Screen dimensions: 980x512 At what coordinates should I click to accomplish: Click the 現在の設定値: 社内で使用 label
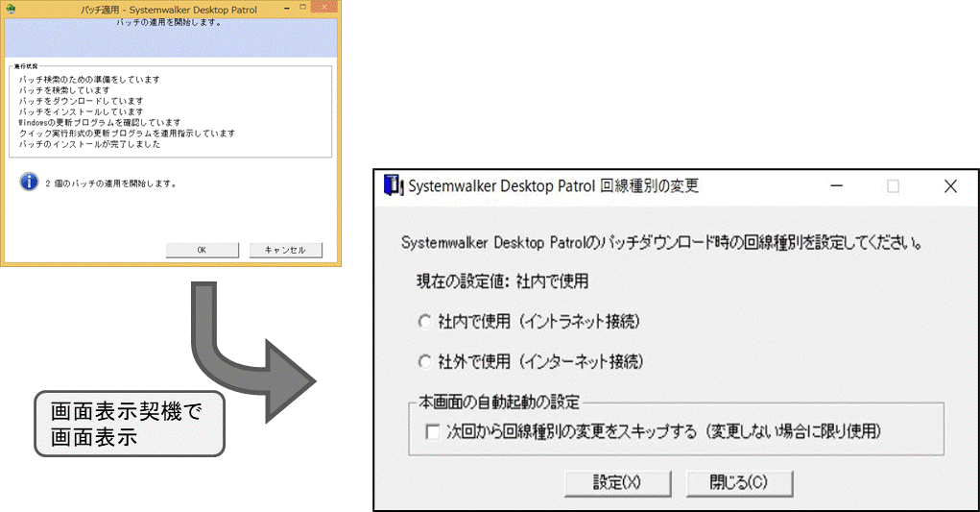[501, 281]
